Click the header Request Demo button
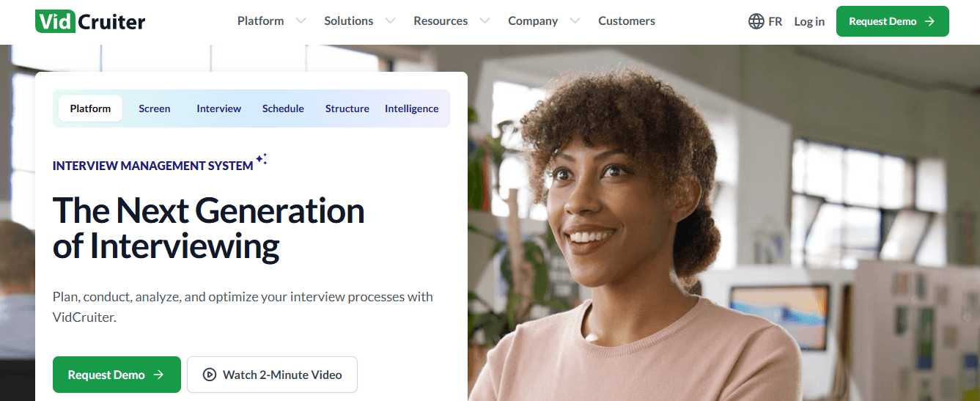The height and width of the screenshot is (401, 980). click(x=893, y=21)
